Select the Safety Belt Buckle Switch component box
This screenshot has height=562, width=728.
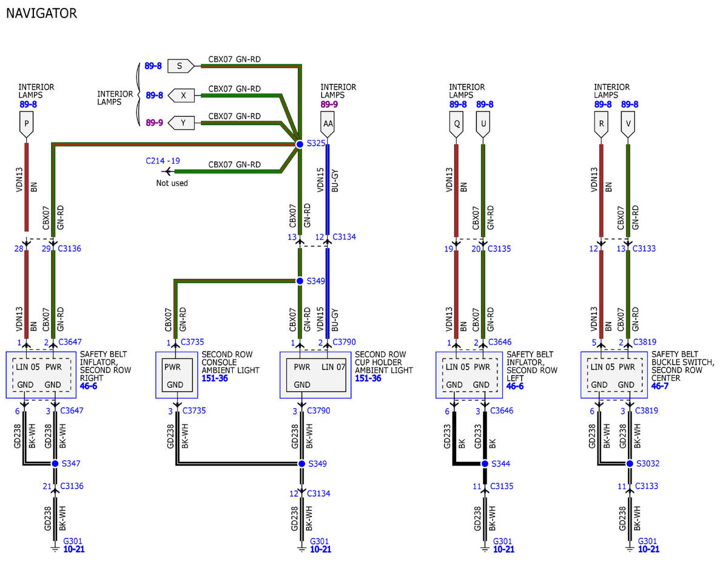[613, 375]
